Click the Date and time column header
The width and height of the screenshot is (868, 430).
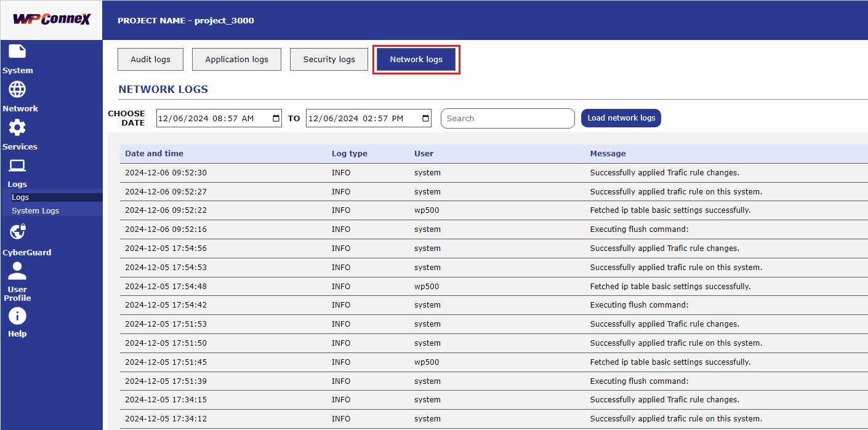point(154,154)
